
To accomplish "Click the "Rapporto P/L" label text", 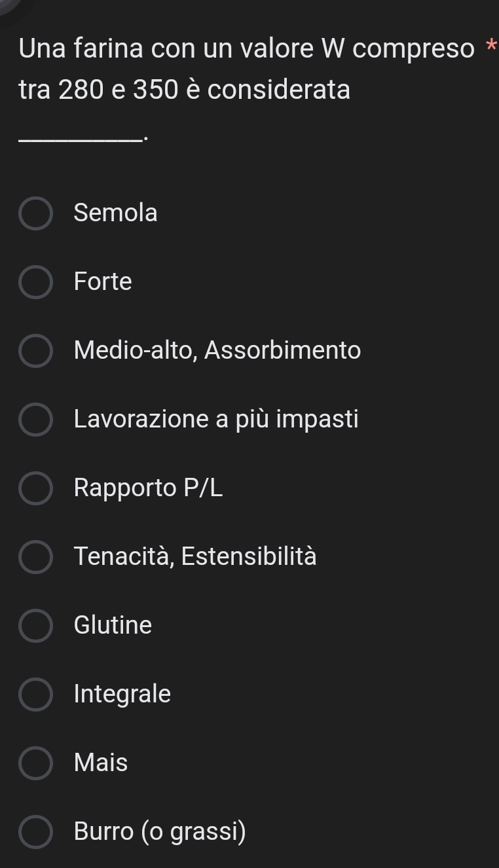I will tap(149, 488).
